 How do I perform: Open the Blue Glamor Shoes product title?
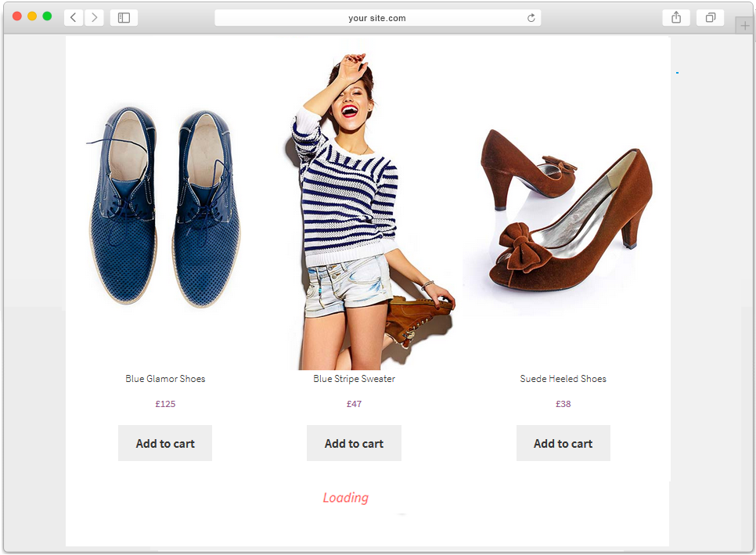click(x=165, y=379)
